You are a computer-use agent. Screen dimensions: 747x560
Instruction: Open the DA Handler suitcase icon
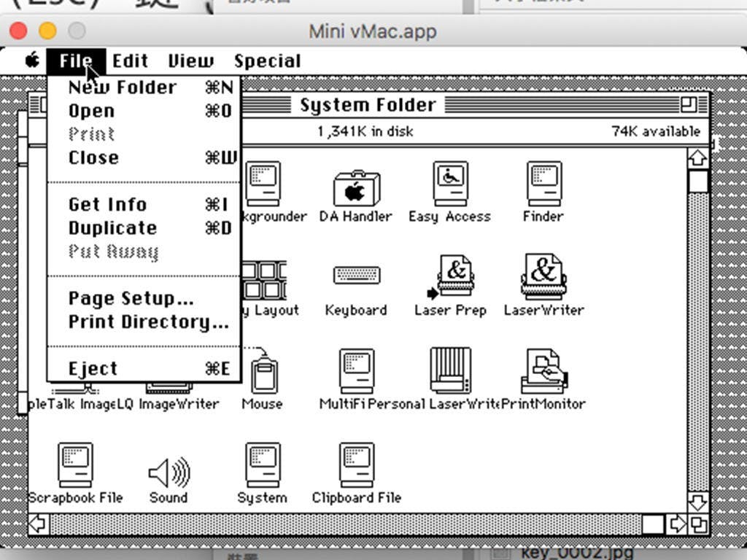click(x=357, y=188)
